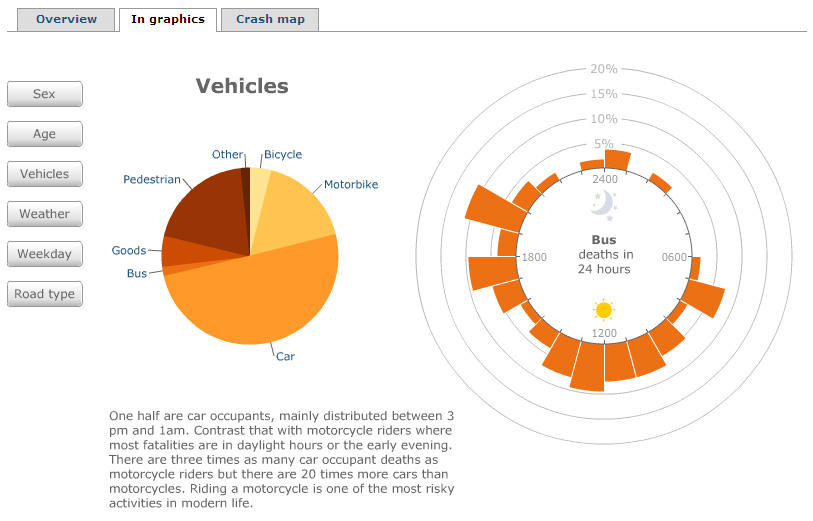Click the Goods label beside pie

129,251
